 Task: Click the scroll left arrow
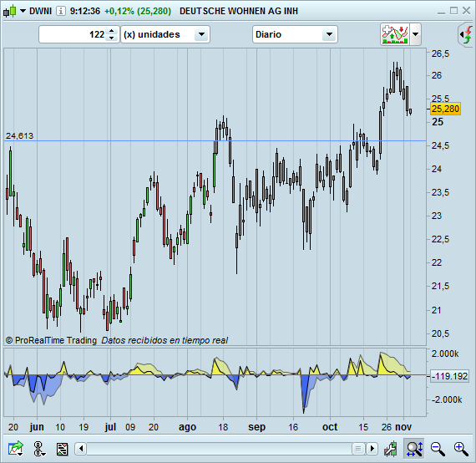(81, 449)
